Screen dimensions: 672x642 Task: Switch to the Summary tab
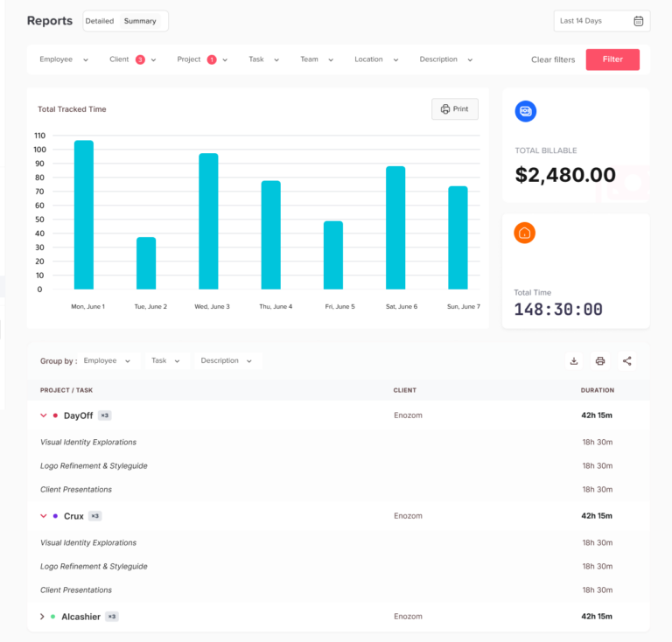click(140, 21)
